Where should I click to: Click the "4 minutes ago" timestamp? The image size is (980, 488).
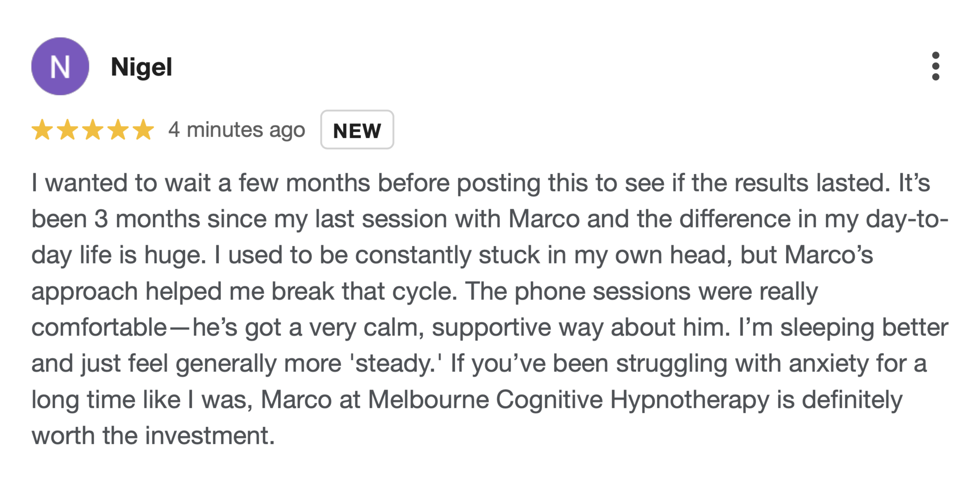click(x=237, y=130)
